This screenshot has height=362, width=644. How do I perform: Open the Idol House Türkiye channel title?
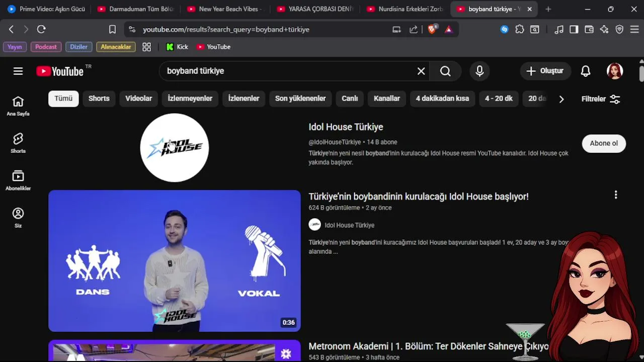pos(346,127)
